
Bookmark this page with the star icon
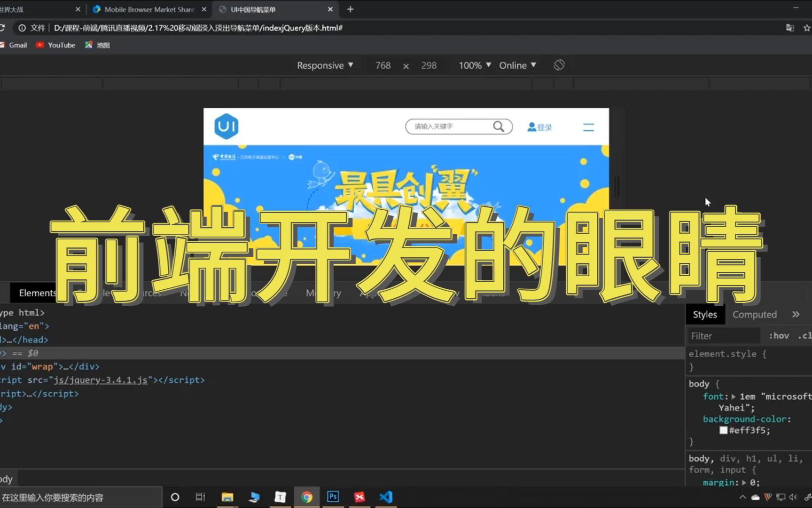coord(807,28)
